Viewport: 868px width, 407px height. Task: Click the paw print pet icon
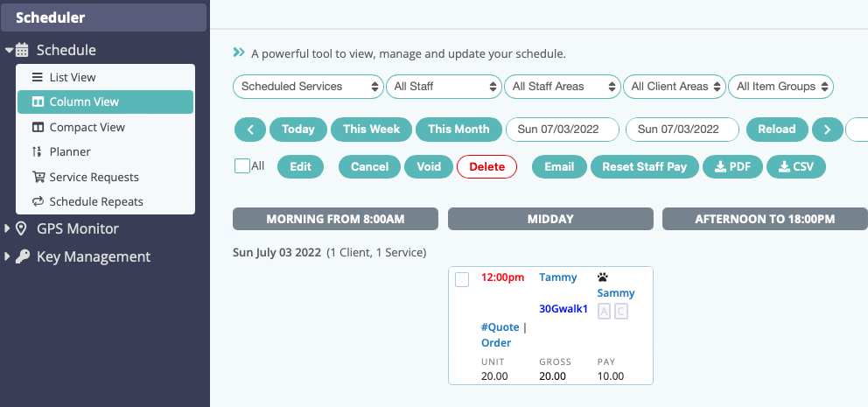(603, 277)
